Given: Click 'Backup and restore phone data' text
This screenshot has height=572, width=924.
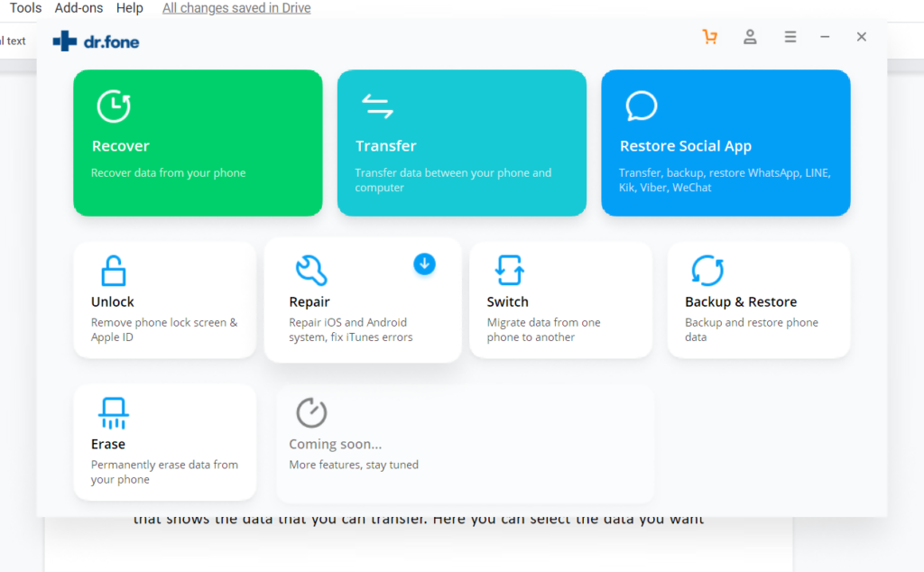Looking at the screenshot, I should point(752,330).
